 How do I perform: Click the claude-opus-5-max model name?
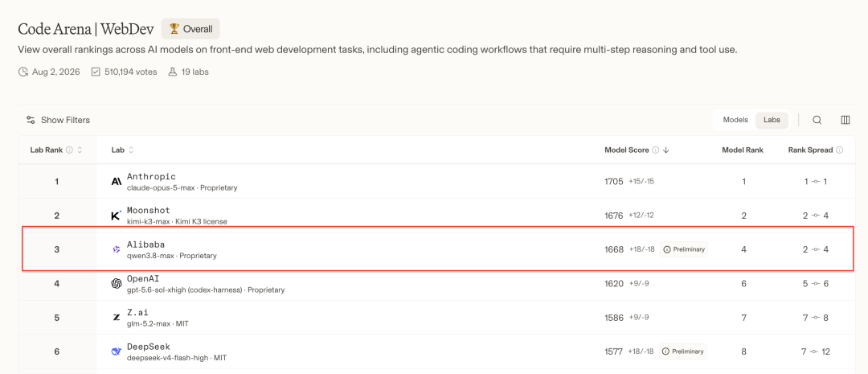point(161,188)
